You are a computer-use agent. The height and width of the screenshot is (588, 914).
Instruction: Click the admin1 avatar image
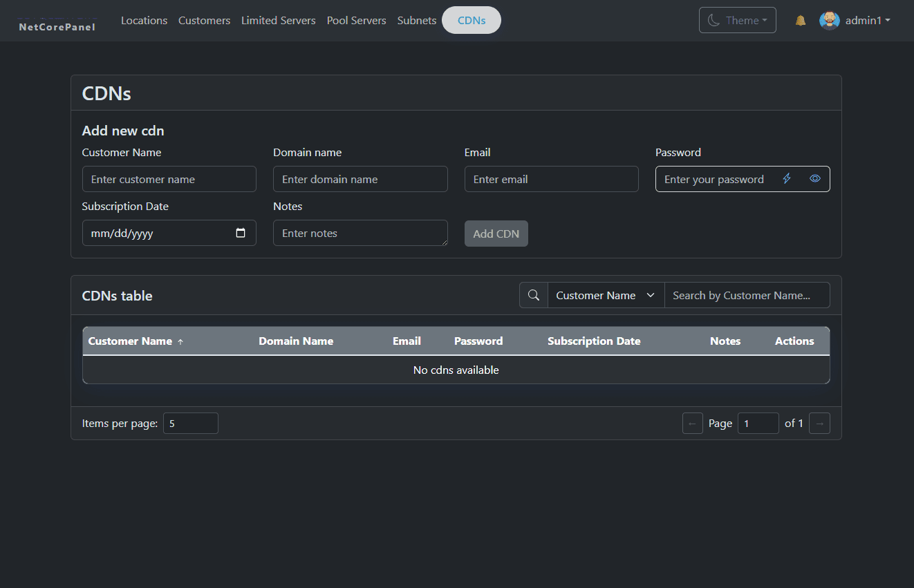pos(830,21)
